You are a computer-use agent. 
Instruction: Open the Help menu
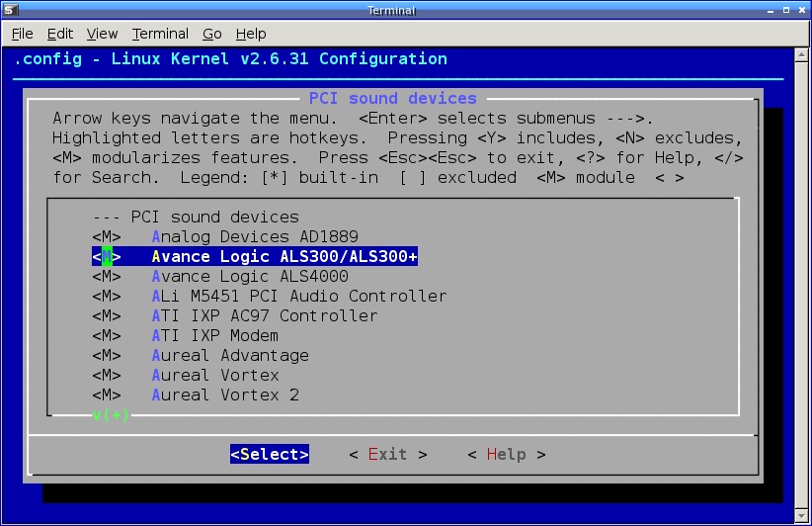point(251,34)
